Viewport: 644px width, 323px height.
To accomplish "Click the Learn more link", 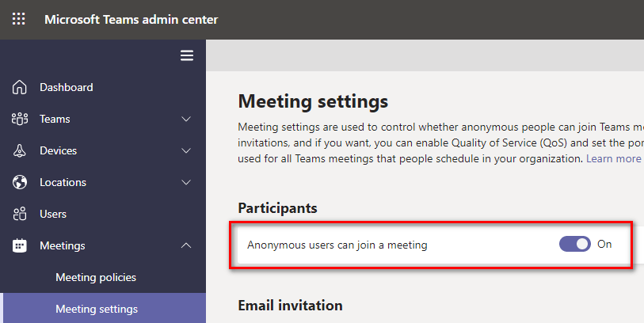I will [613, 158].
